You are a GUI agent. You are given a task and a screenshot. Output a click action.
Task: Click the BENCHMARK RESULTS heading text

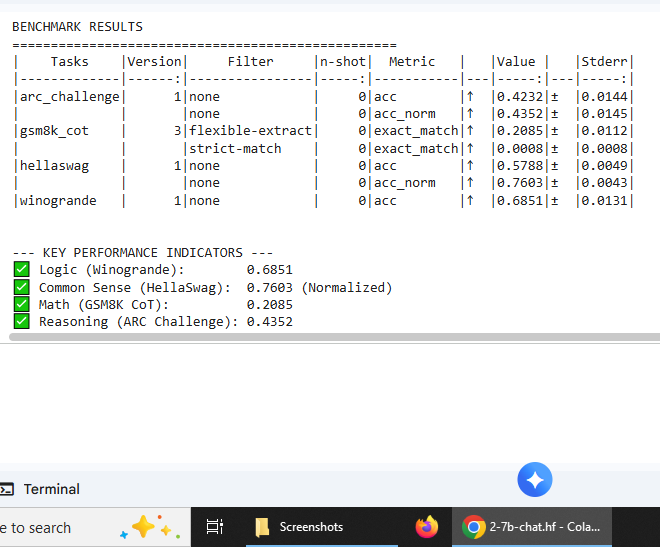point(77,27)
